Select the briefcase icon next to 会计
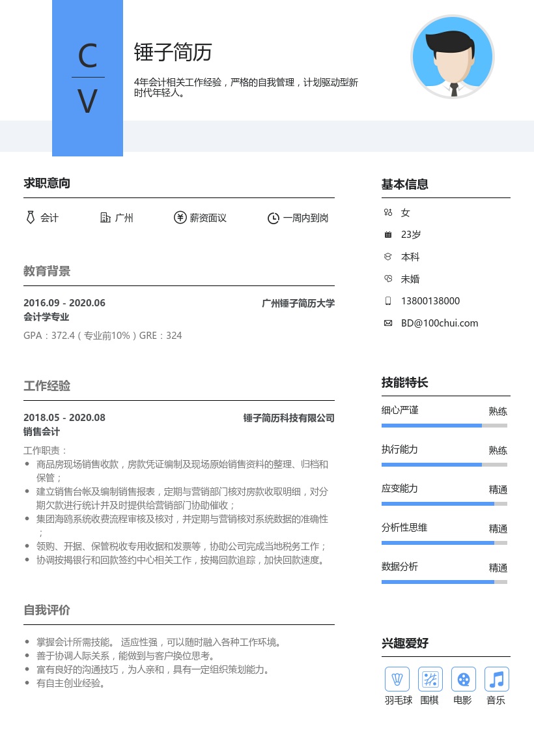This screenshot has width=534, height=756. point(31,218)
